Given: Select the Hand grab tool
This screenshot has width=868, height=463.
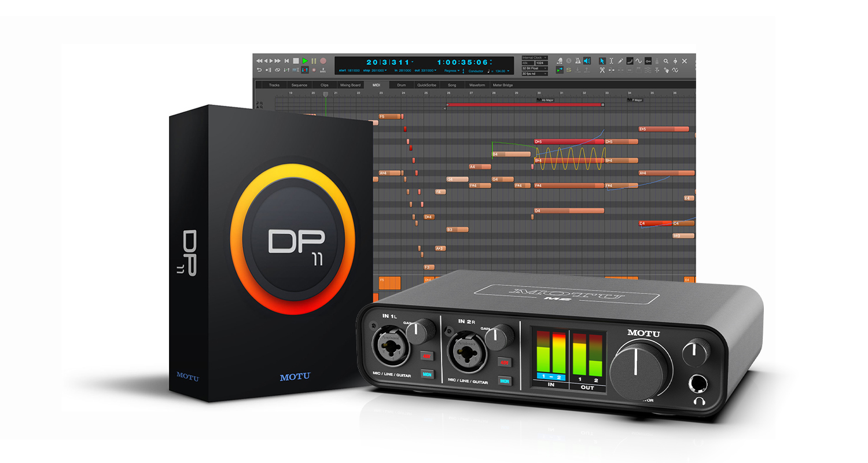Looking at the screenshot, I should (666, 70).
